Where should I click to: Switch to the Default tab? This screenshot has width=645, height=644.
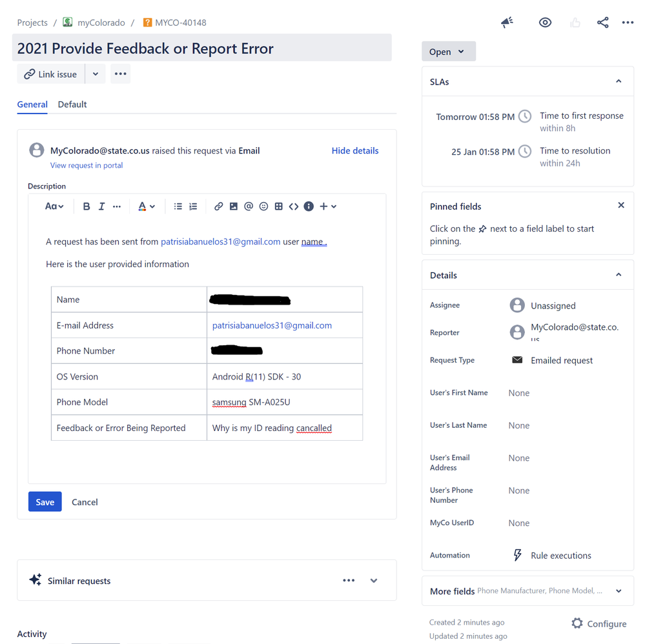72,104
